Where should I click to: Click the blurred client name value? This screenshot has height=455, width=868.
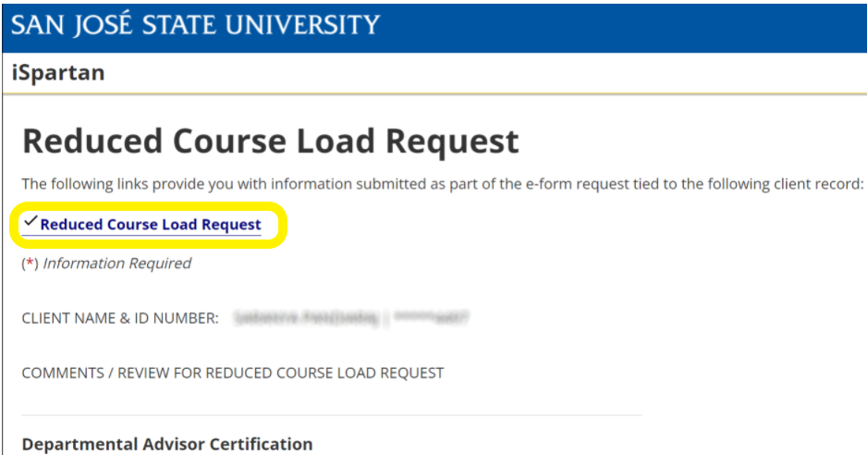coord(306,318)
